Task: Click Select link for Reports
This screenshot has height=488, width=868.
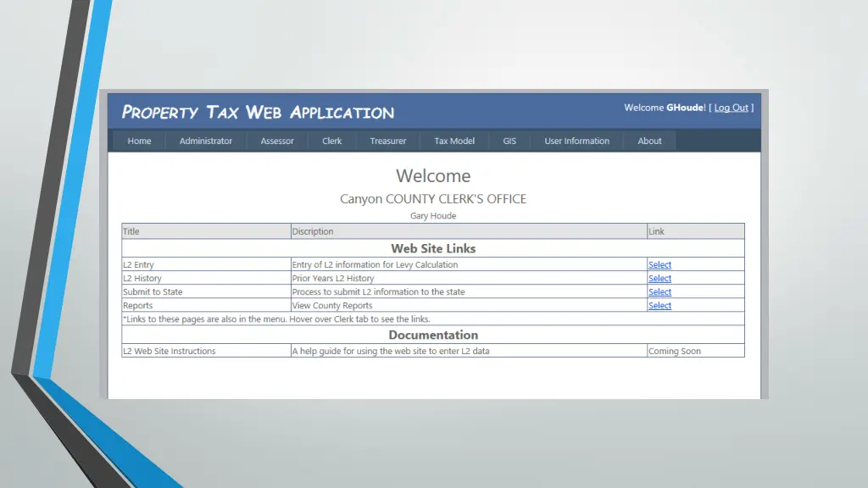Action: point(659,305)
